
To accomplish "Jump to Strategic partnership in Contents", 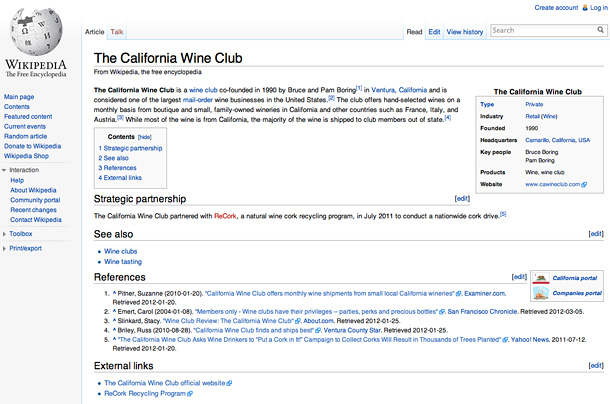I will pyautogui.click(x=130, y=148).
